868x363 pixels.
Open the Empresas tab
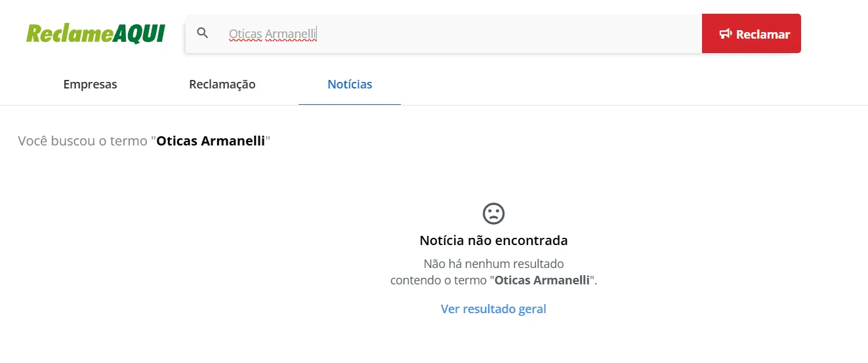point(90,85)
